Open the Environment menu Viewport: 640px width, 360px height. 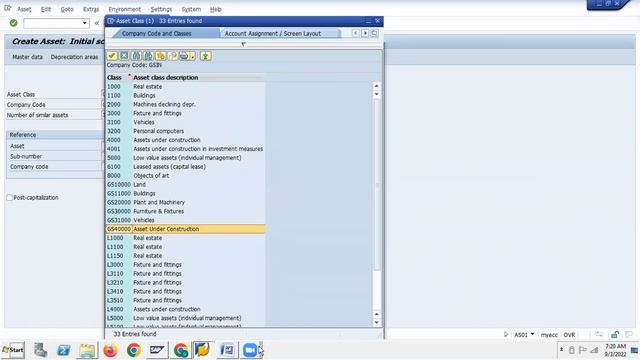click(124, 9)
